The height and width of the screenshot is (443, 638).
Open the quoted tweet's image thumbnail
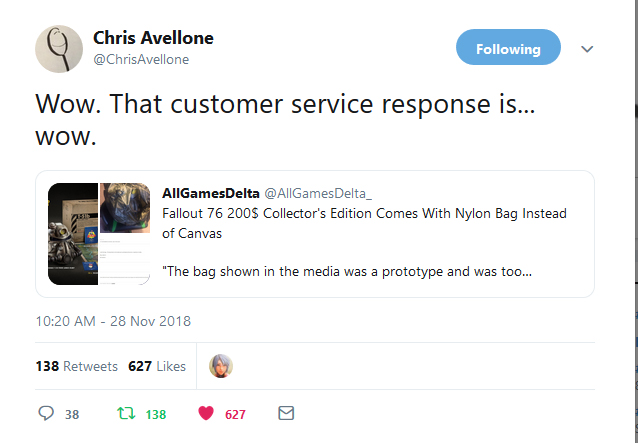[98, 233]
